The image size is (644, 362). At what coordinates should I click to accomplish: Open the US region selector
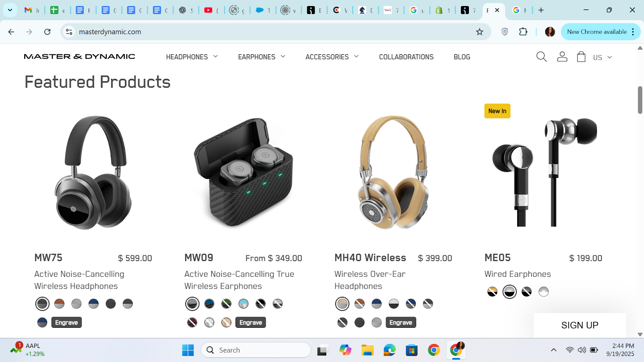coord(602,58)
